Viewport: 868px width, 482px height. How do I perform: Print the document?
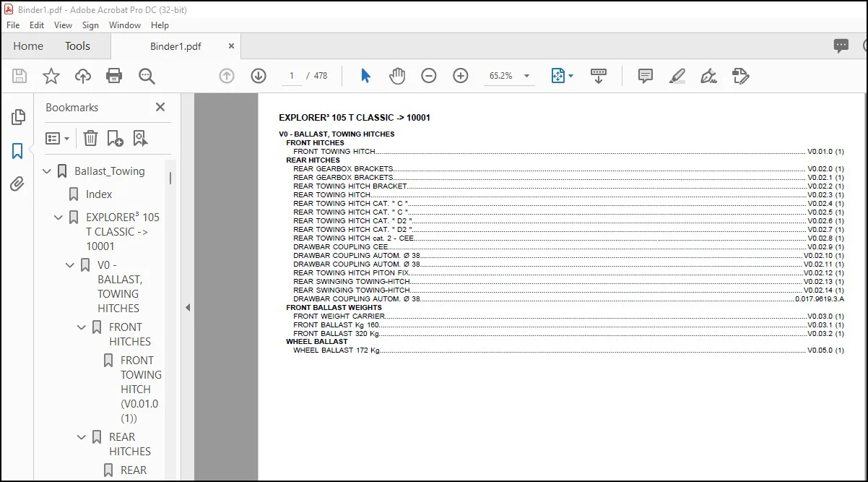click(x=114, y=76)
